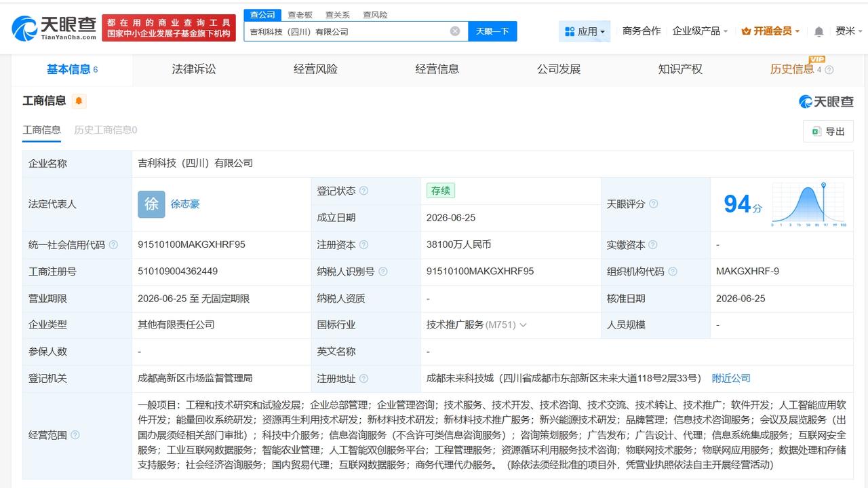Select the 查老板 search tab
868x488 pixels.
coord(300,15)
